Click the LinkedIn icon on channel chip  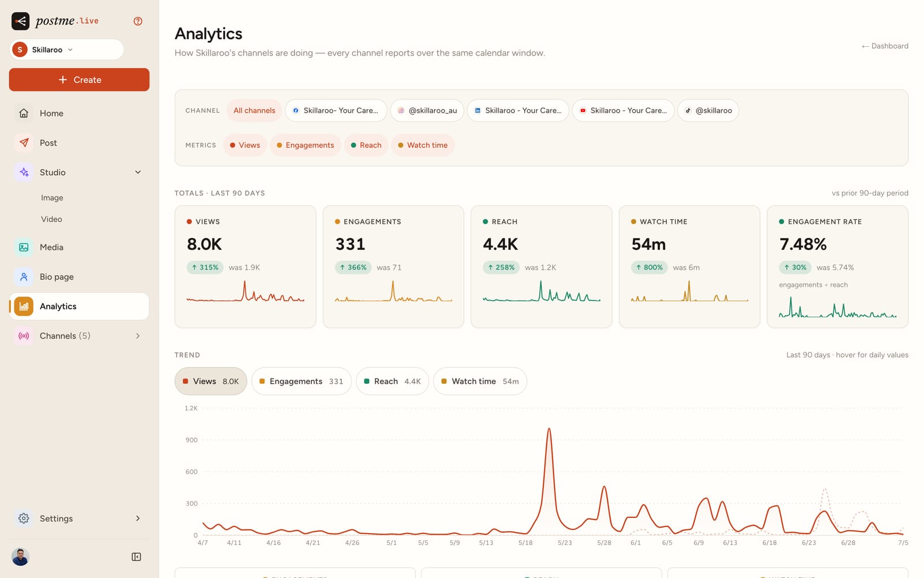478,110
